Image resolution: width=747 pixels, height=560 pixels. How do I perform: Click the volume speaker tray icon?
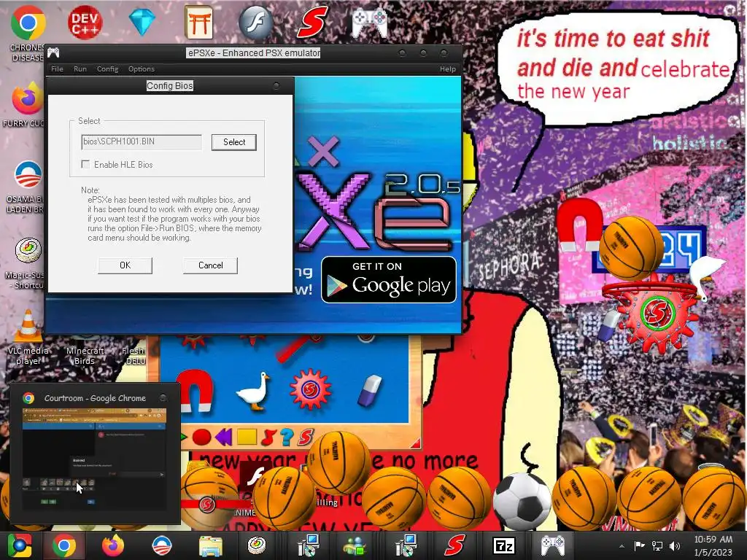(675, 546)
